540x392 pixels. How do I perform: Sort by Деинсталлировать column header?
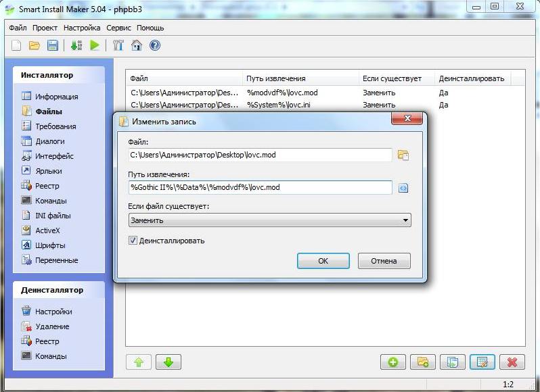[473, 78]
